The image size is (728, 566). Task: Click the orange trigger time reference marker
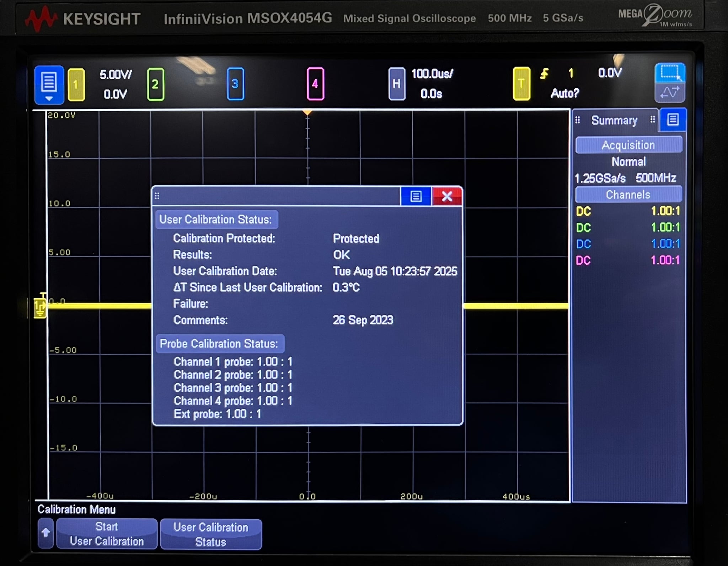point(307,113)
